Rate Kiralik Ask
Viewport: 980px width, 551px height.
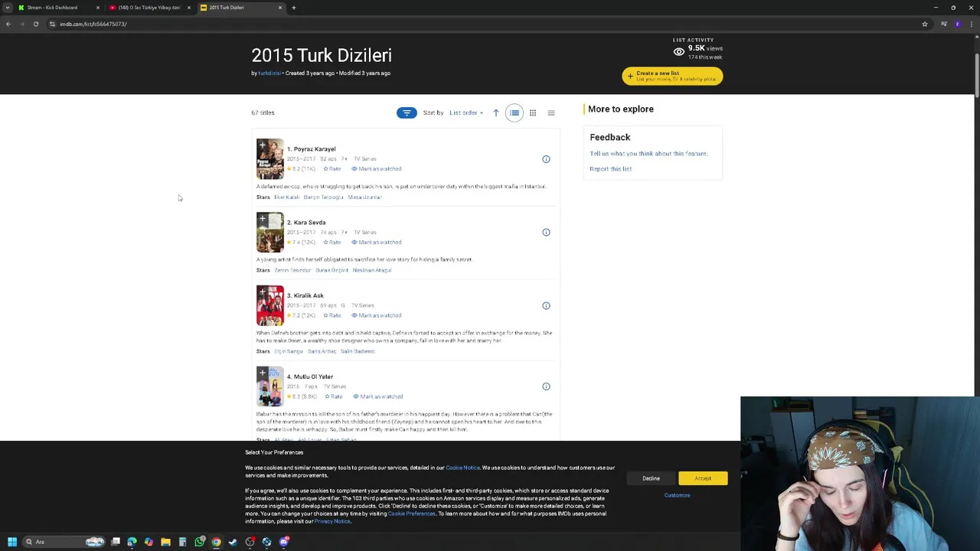coord(332,315)
